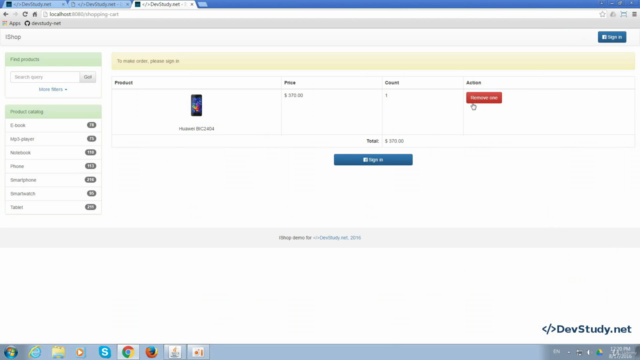Open File Explorer from taskbar
Screen dimensions: 640x360
click(58, 352)
